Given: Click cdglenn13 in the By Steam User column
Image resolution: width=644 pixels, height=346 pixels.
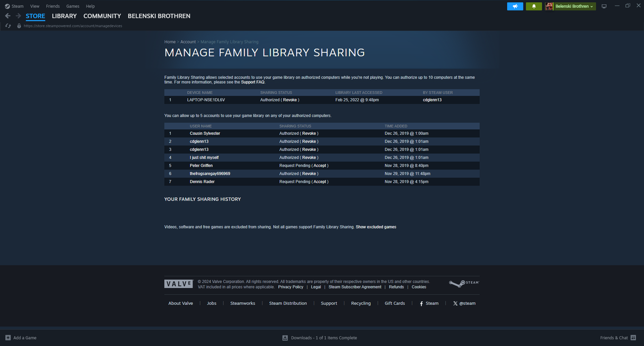Looking at the screenshot, I should tap(432, 100).
